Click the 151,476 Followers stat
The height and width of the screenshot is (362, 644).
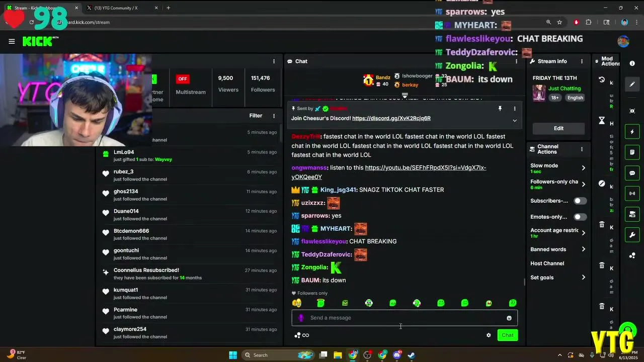263,84
